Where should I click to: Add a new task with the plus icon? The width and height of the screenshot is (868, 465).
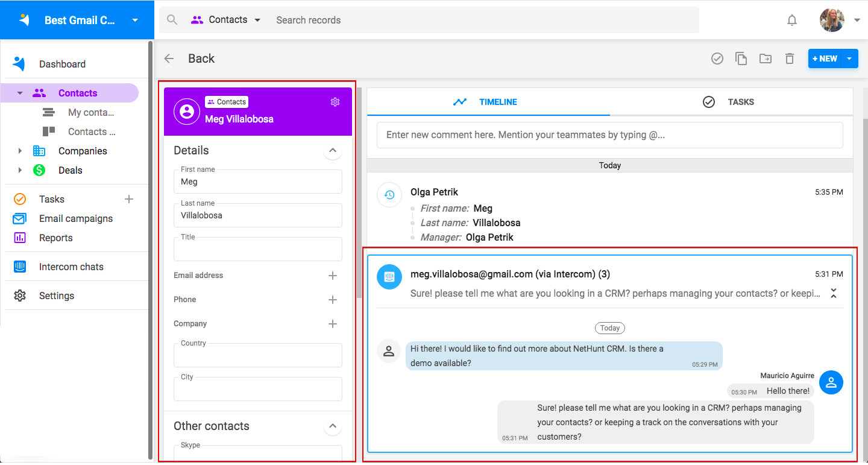point(128,199)
